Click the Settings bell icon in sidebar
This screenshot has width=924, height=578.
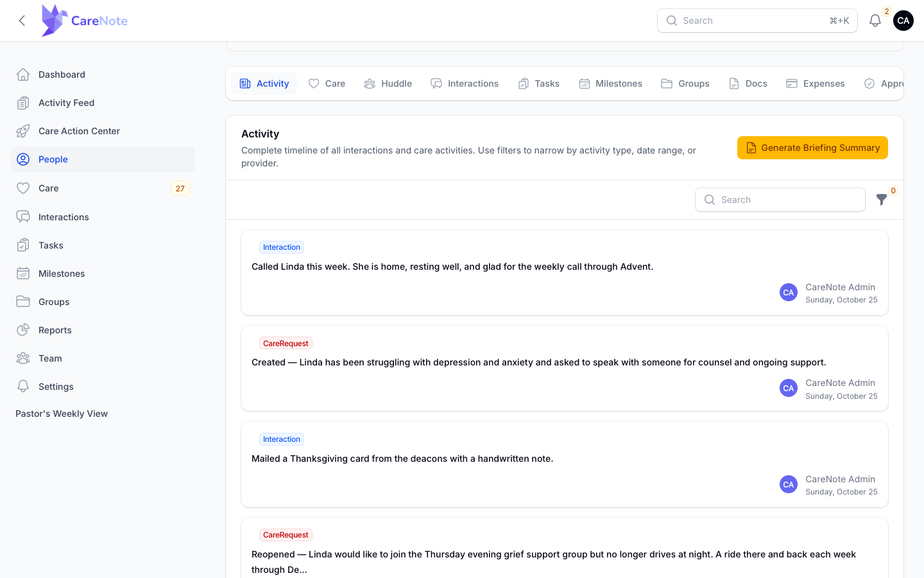click(23, 387)
